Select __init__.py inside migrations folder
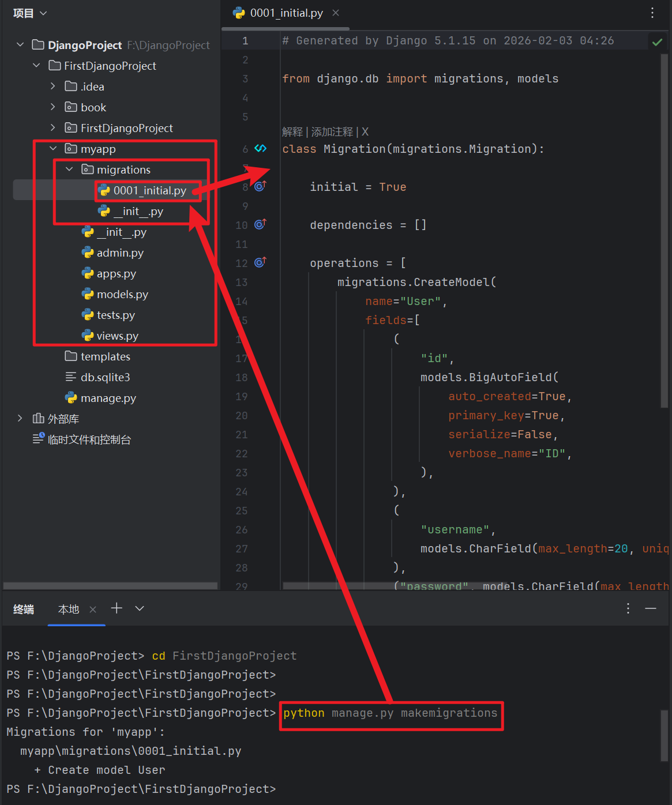672x805 pixels. tap(138, 211)
